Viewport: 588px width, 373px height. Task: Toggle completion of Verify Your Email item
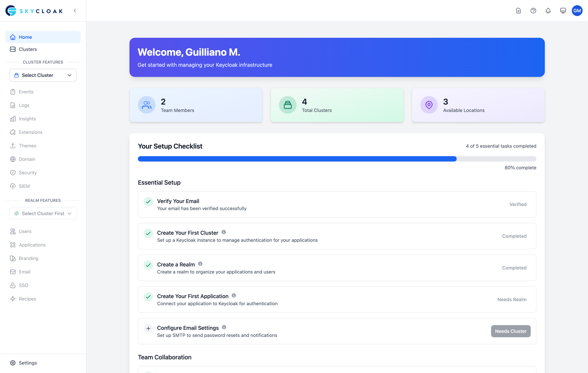coord(148,202)
